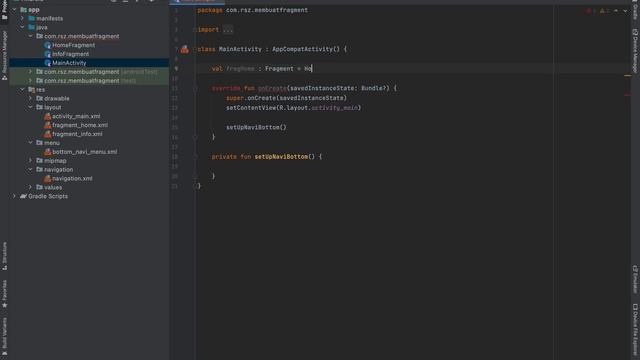Open InfoFragment class file

[70, 54]
